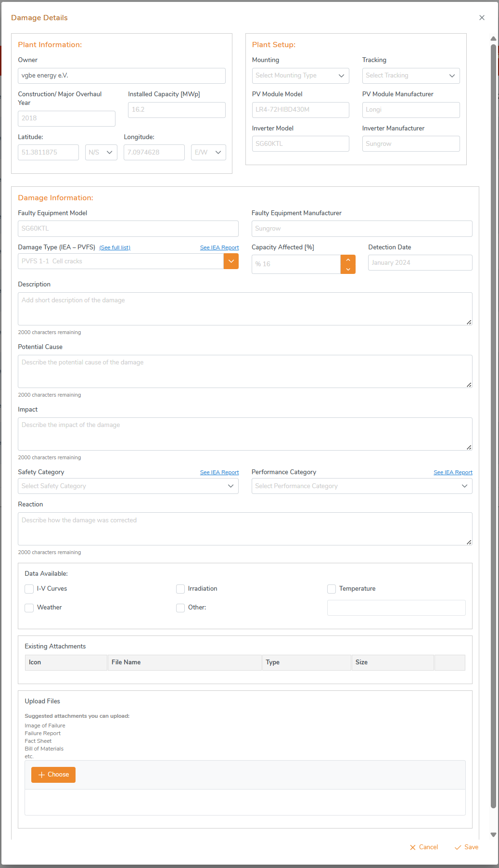Image resolution: width=499 pixels, height=868 pixels.
Task: Close the Damage Details dialog
Action: pos(482,18)
